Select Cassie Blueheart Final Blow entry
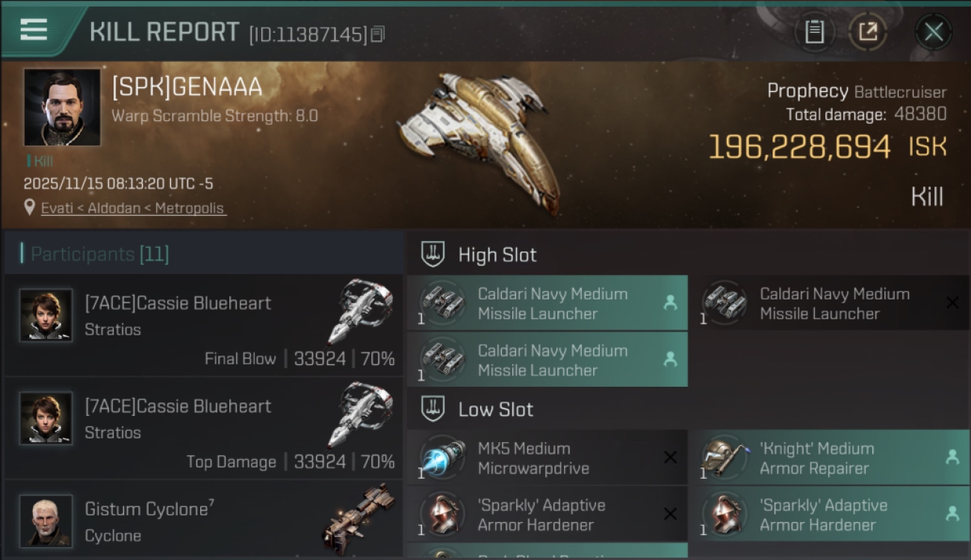Viewport: 971px width, 560px height. [x=203, y=326]
